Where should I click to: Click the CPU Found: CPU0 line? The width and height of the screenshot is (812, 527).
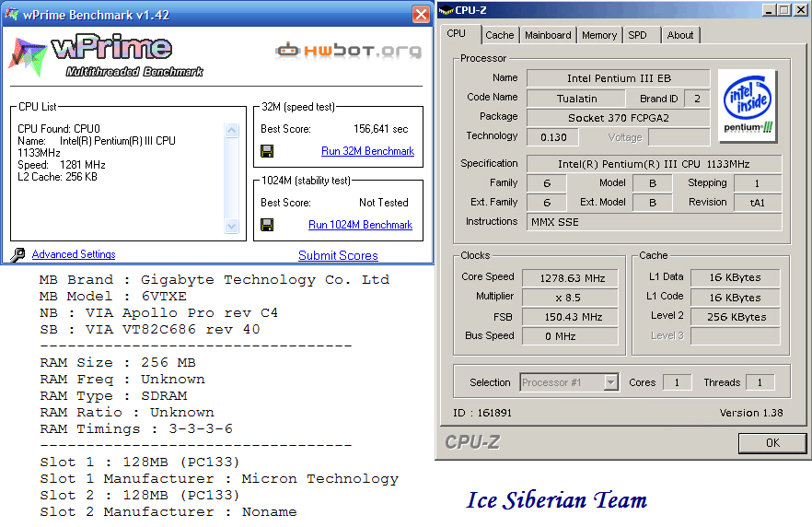pos(59,128)
